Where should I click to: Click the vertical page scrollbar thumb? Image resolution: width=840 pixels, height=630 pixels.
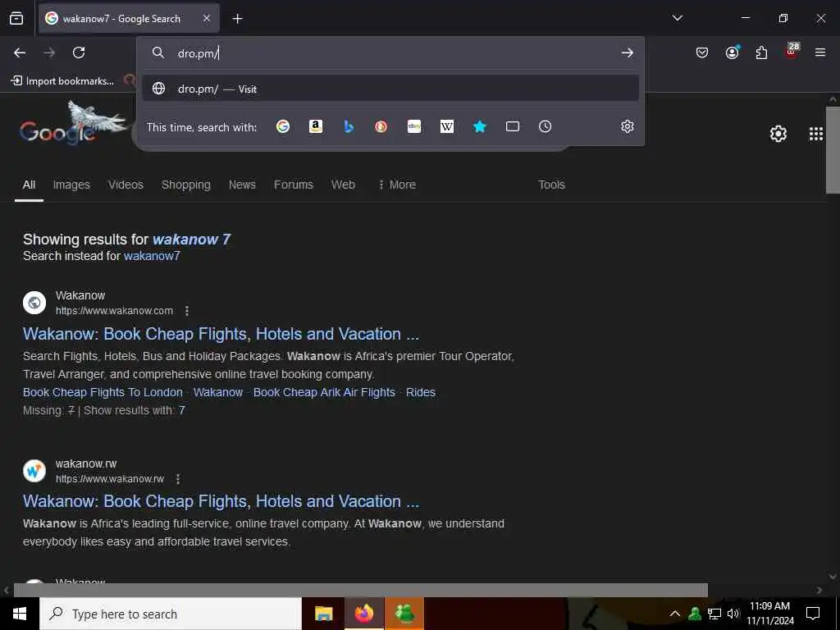point(833,150)
